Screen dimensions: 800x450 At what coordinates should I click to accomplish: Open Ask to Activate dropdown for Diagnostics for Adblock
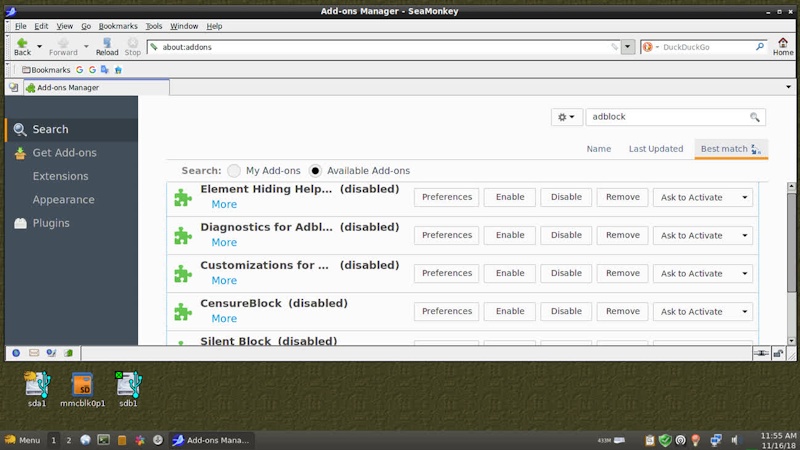pos(703,235)
